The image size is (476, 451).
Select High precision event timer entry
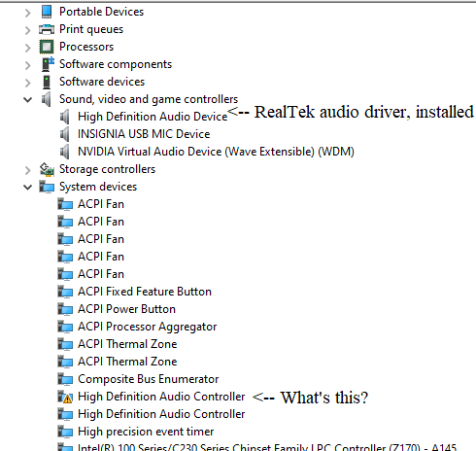146,432
